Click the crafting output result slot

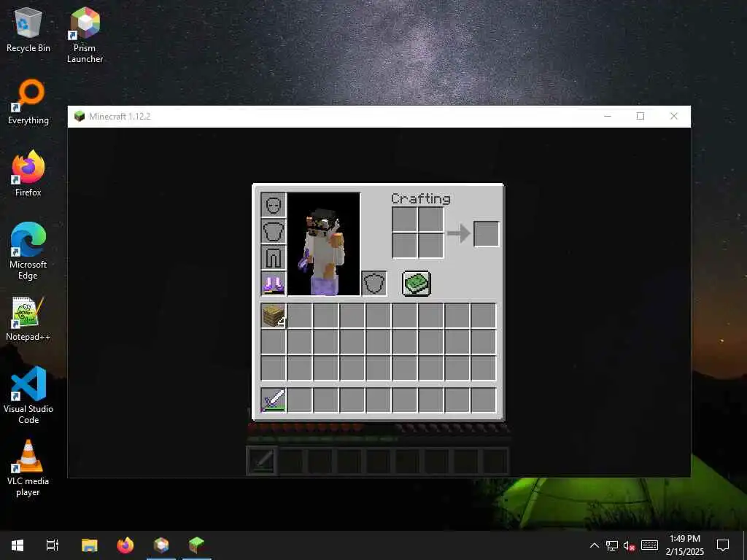pyautogui.click(x=487, y=234)
